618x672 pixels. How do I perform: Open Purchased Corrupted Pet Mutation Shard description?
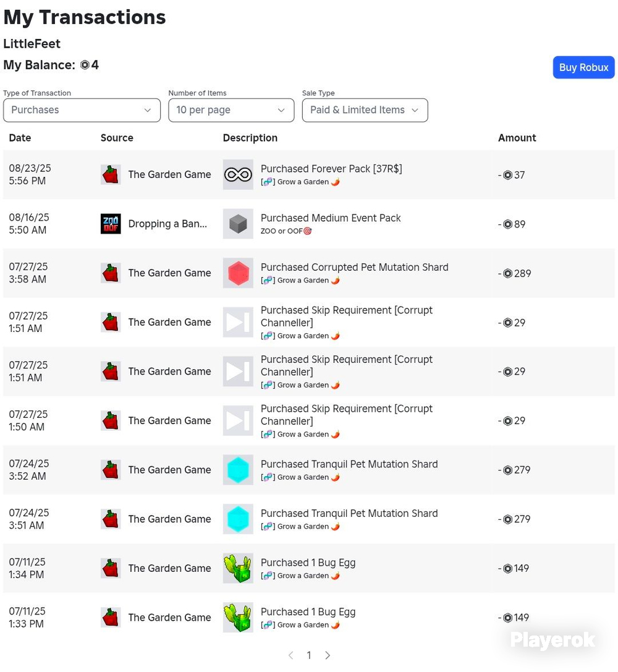[x=355, y=268]
